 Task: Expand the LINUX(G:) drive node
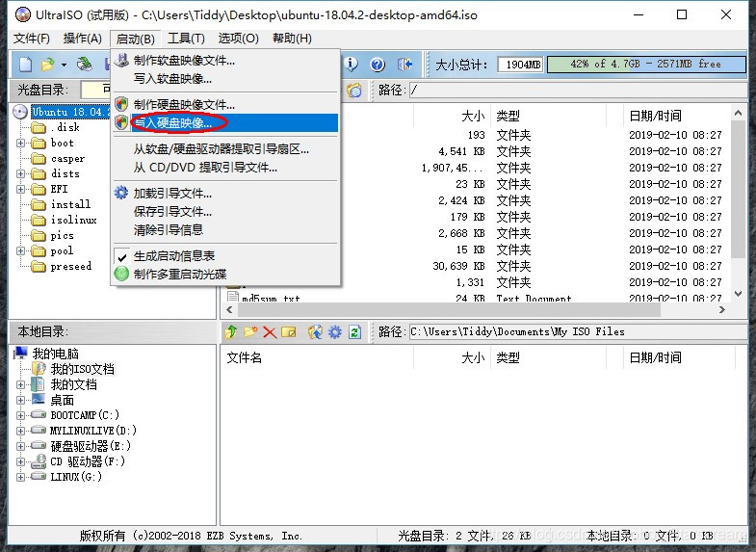20,477
